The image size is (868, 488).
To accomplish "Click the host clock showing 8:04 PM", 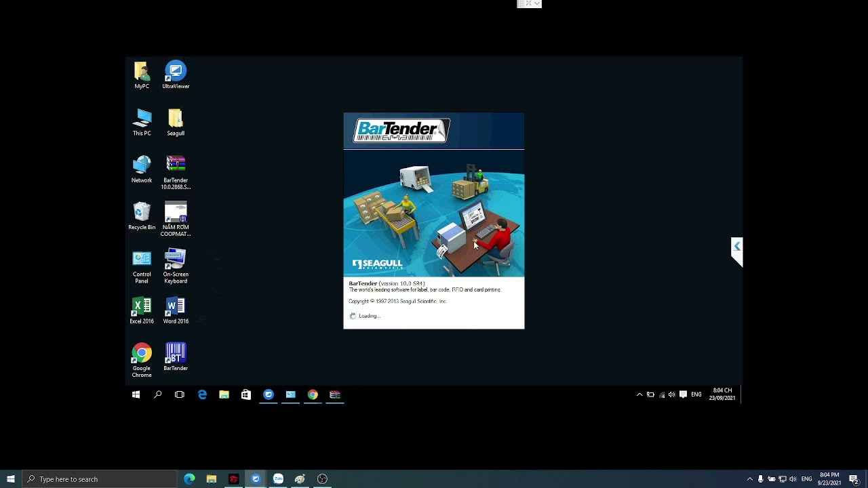I will tap(829, 479).
